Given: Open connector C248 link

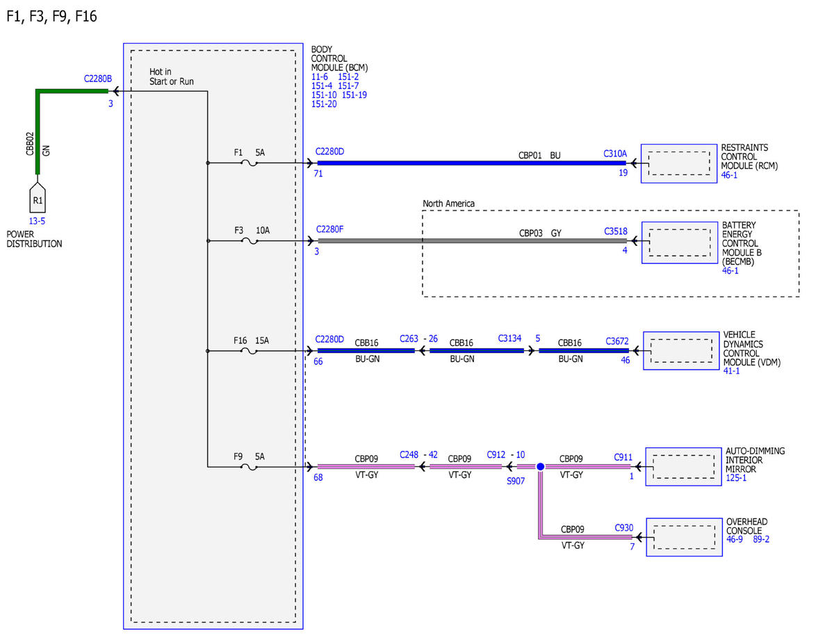Looking at the screenshot, I should coord(409,454).
